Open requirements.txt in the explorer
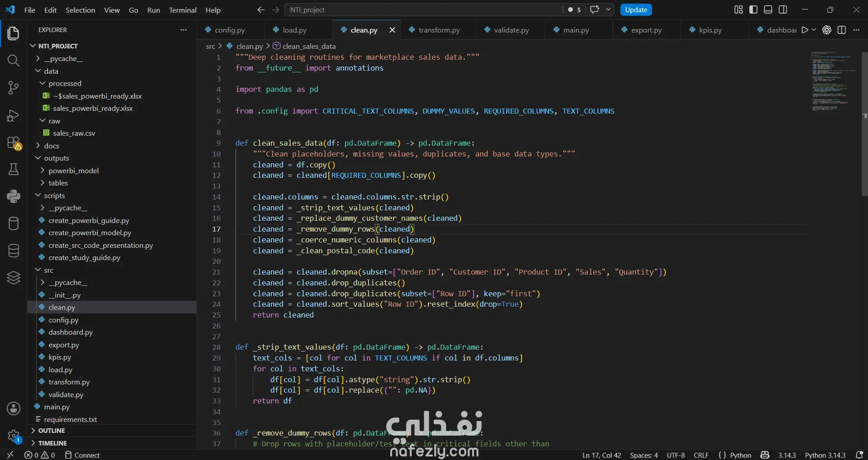 [70, 419]
